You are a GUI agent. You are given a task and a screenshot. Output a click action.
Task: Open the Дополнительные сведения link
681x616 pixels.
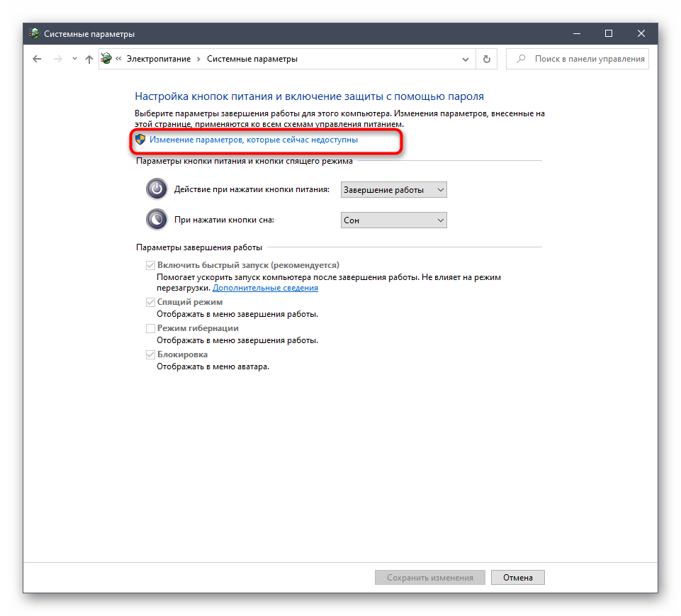point(265,288)
